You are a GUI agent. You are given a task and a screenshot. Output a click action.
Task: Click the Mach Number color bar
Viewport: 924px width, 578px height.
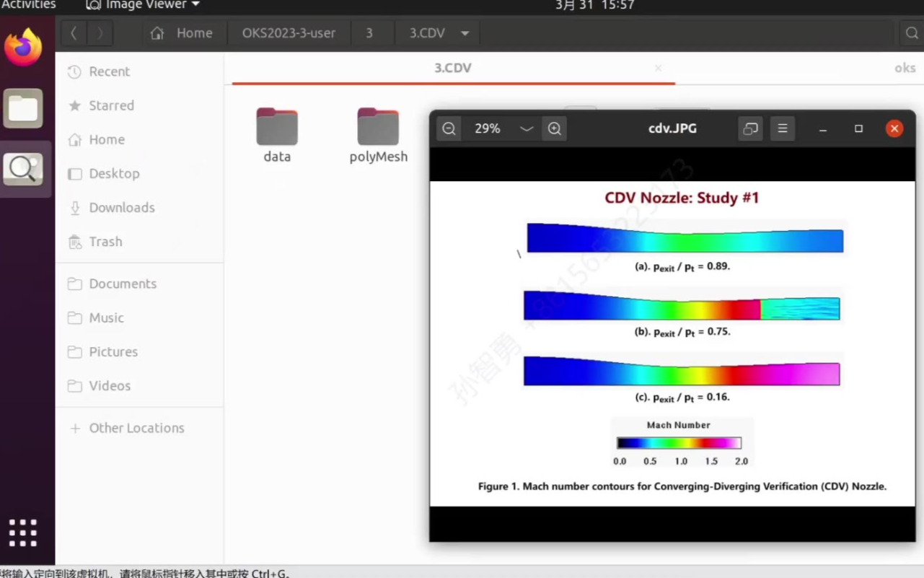coord(679,443)
